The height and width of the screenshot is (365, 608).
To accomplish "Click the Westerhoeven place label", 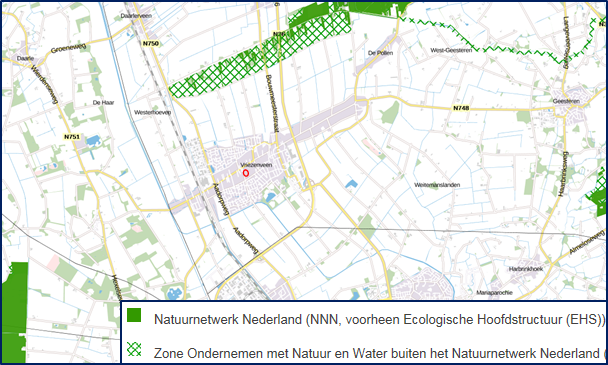I will (x=152, y=112).
